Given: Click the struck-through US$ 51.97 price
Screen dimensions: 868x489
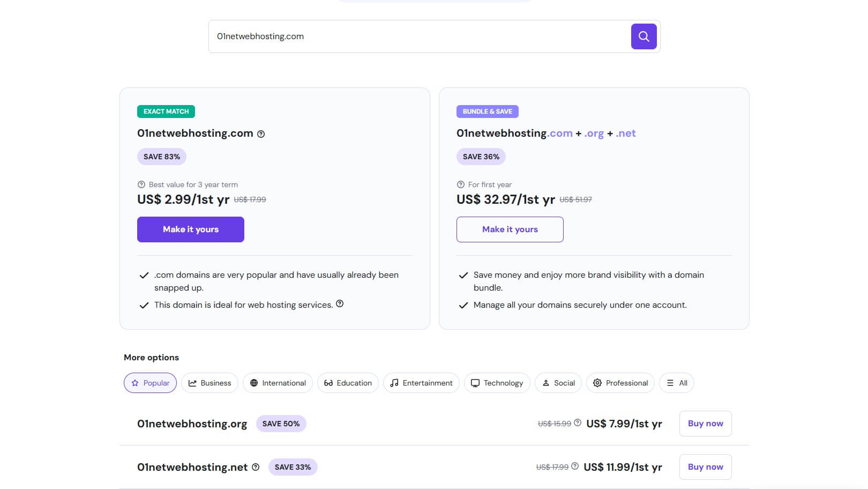Looking at the screenshot, I should coord(576,199).
